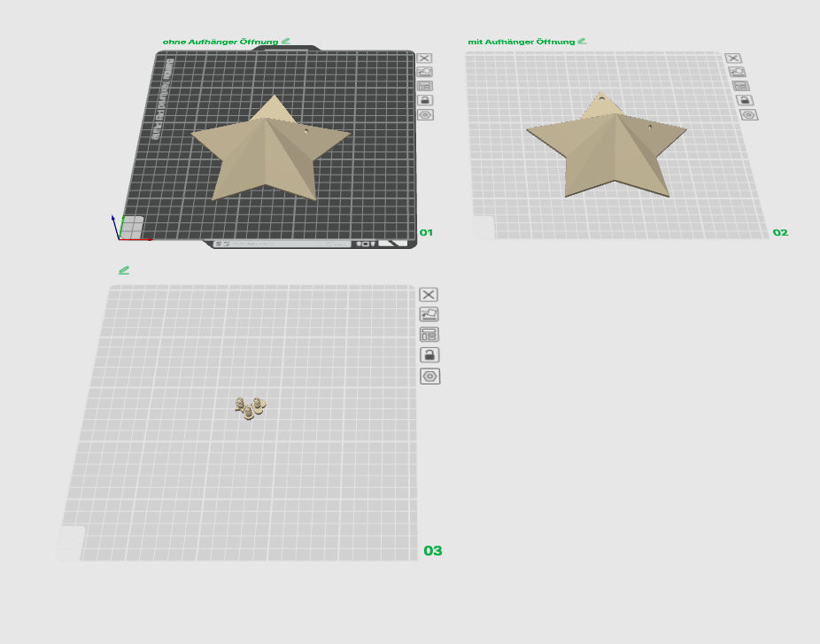
Task: Remove plate 02 with its X icon
Action: click(733, 58)
